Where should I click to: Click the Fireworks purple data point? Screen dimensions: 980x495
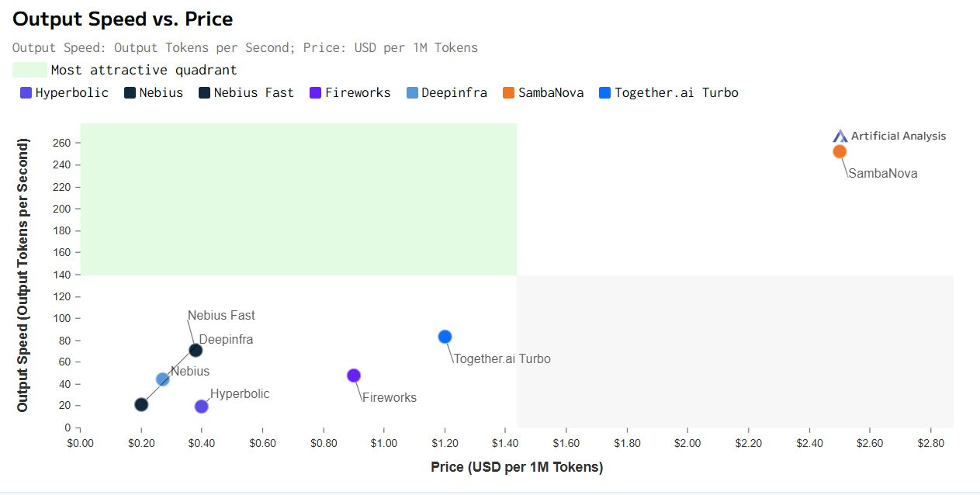tap(354, 376)
